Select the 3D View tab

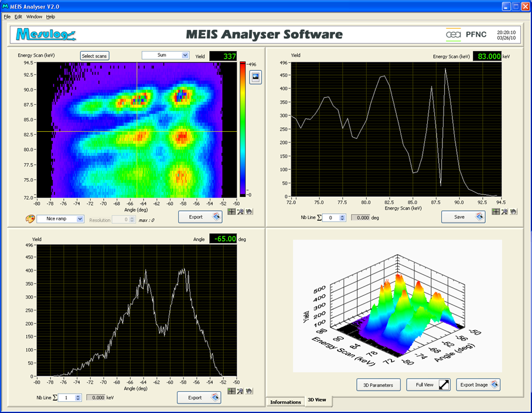point(317,400)
